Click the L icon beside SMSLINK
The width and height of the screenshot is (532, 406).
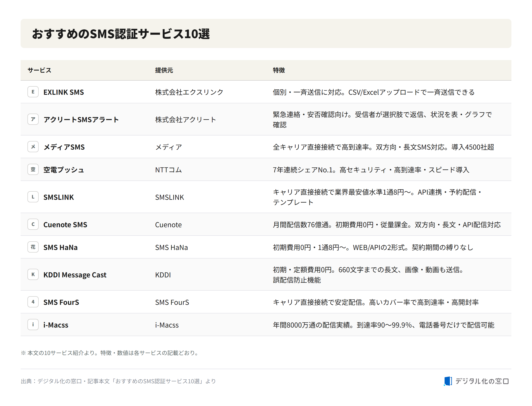coord(33,197)
